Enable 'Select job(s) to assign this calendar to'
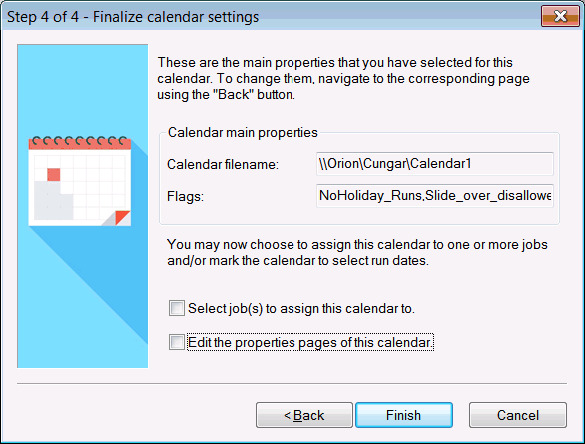The width and height of the screenshot is (585, 444). pyautogui.click(x=176, y=308)
